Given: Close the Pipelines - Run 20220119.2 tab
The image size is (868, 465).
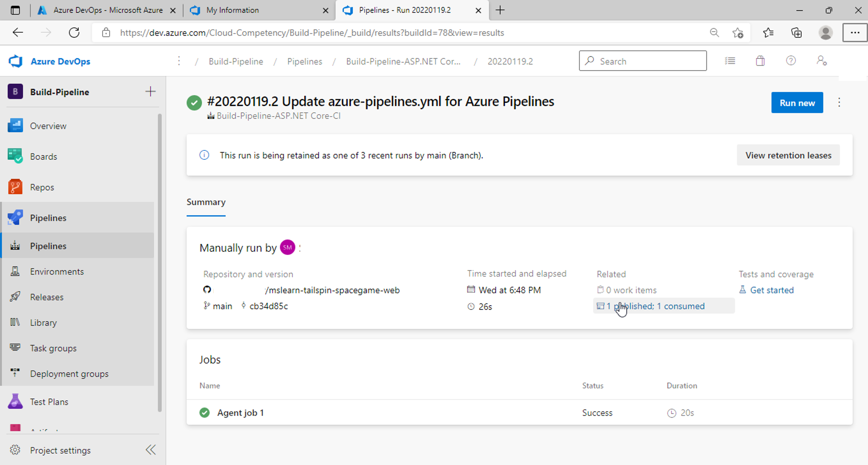Looking at the screenshot, I should [x=478, y=10].
